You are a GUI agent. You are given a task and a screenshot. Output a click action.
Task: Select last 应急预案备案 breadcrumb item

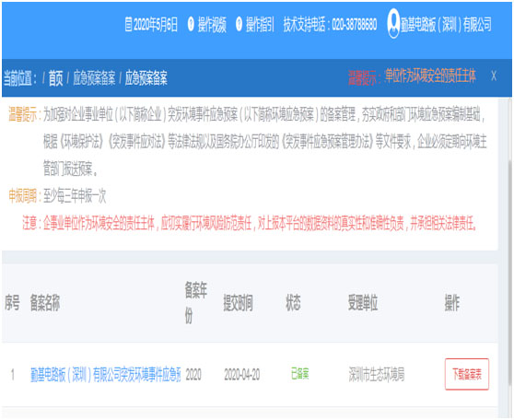[x=146, y=78]
